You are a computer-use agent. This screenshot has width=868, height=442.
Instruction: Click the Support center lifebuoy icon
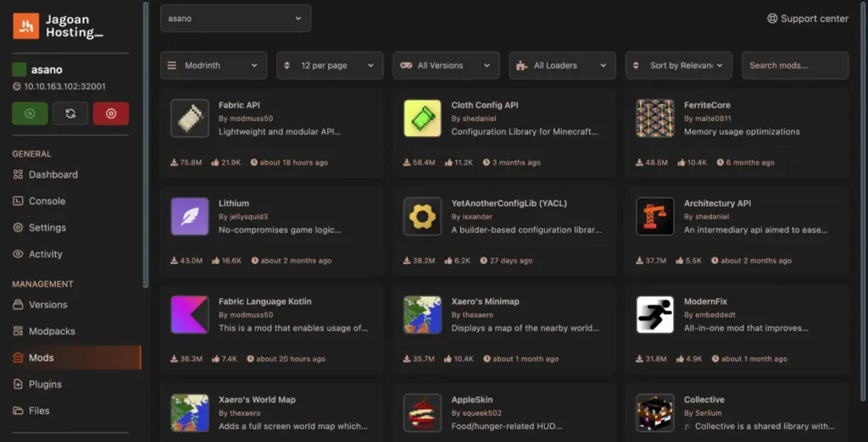point(772,19)
